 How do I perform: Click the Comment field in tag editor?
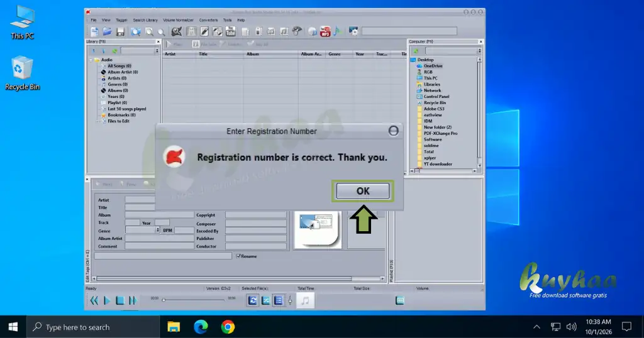click(x=159, y=246)
